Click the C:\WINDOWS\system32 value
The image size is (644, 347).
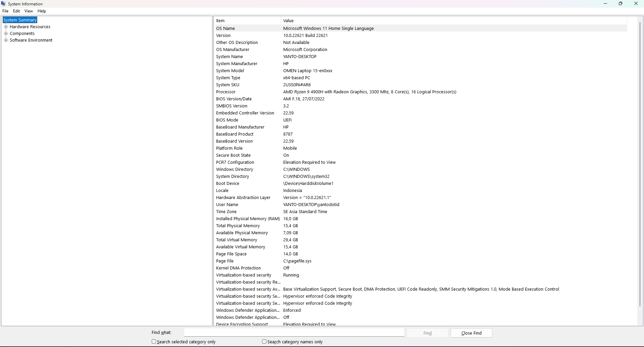pos(306,177)
